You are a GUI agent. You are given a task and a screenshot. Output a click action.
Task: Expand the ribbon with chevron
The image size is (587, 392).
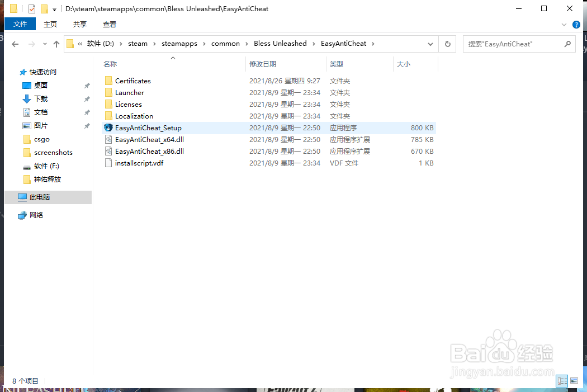[x=564, y=25]
